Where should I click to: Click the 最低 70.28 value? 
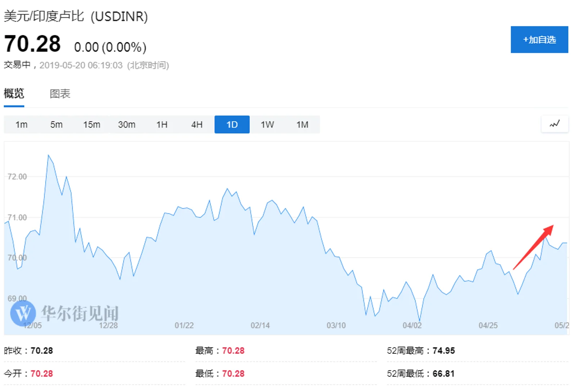tap(233, 374)
